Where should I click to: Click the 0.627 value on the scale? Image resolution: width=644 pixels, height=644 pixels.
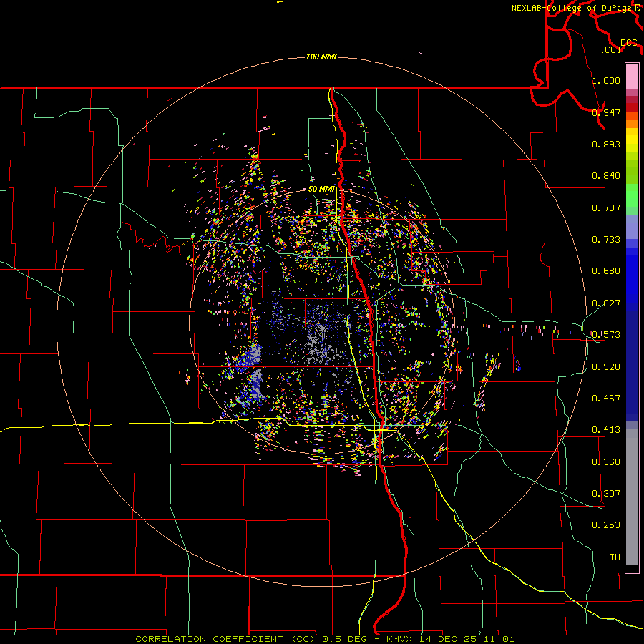pos(606,303)
